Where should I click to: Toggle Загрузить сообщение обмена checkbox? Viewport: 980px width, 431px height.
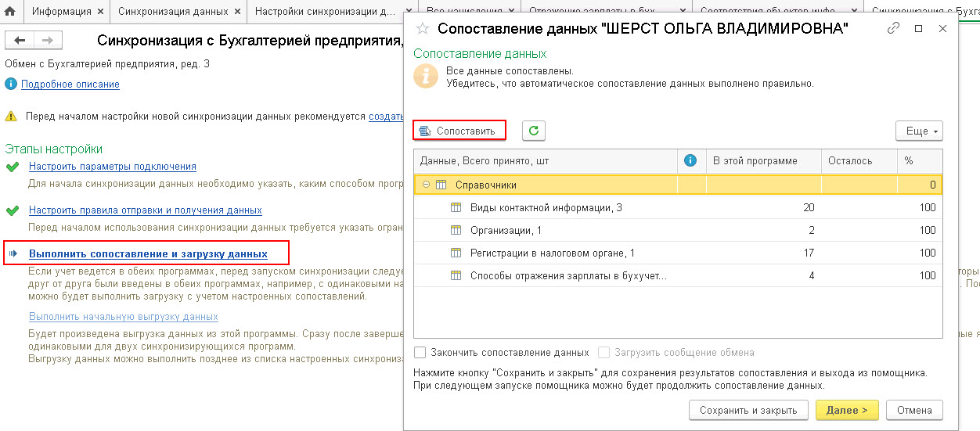click(603, 352)
